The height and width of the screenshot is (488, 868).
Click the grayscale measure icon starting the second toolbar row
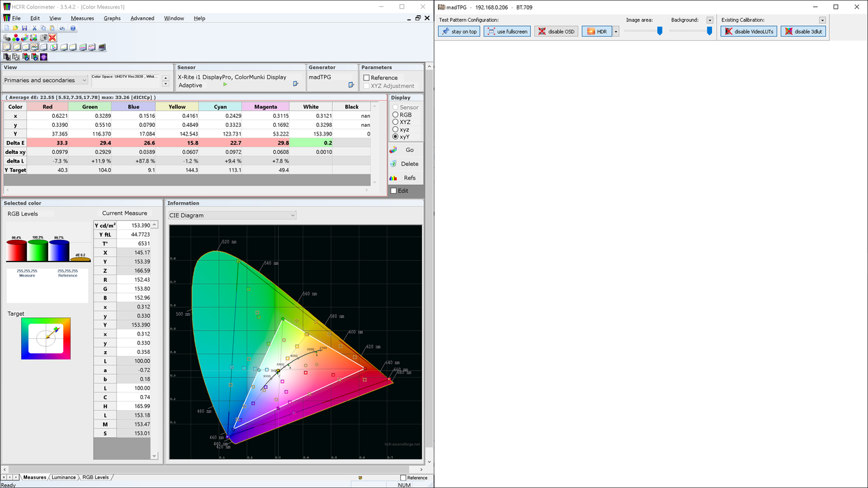pos(7,37)
